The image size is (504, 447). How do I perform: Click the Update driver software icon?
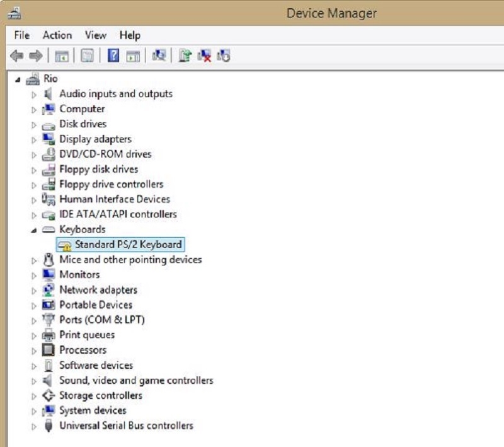pyautogui.click(x=185, y=56)
